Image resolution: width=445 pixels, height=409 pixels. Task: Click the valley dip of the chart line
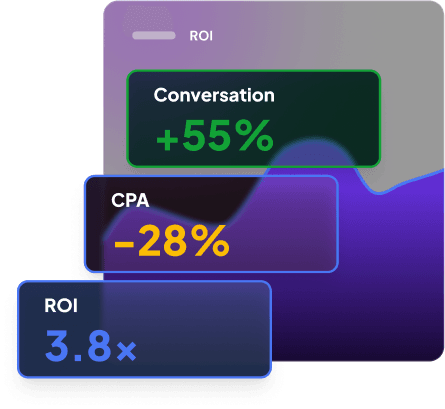(377, 192)
